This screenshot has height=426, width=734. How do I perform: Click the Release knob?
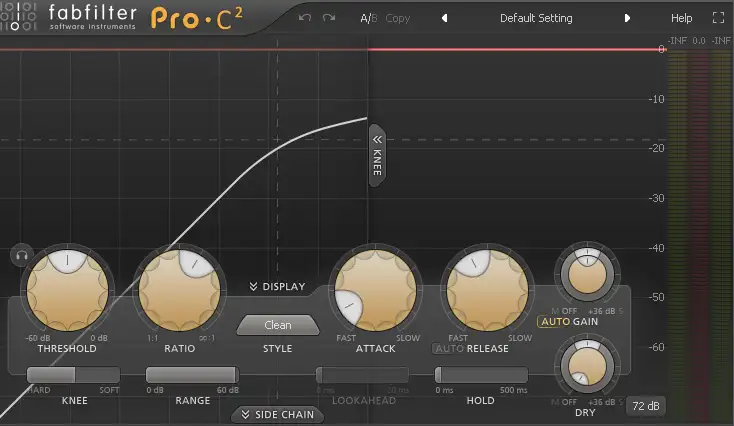tap(487, 290)
